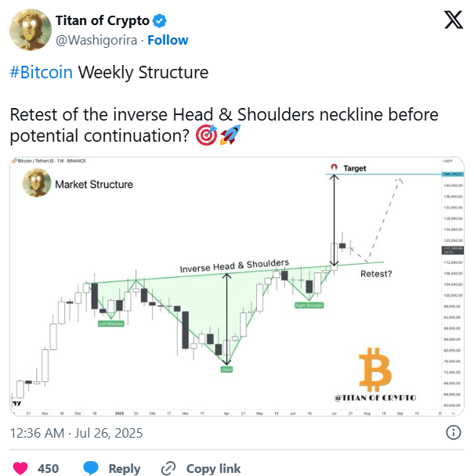Click the 450 likes count
This screenshot has width=474, height=476.
pyautogui.click(x=49, y=468)
